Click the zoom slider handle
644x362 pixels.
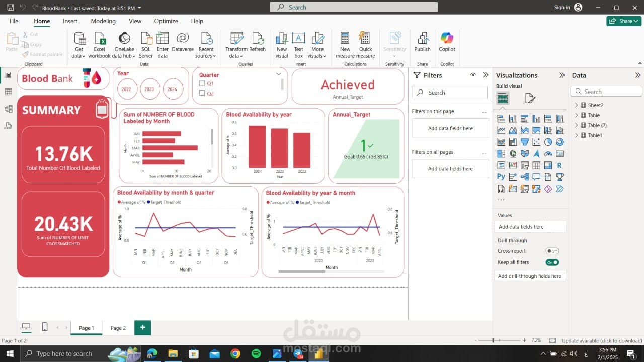(x=493, y=340)
